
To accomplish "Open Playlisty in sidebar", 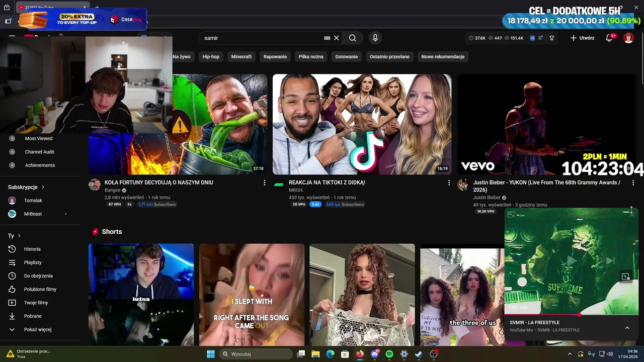I will click(33, 262).
